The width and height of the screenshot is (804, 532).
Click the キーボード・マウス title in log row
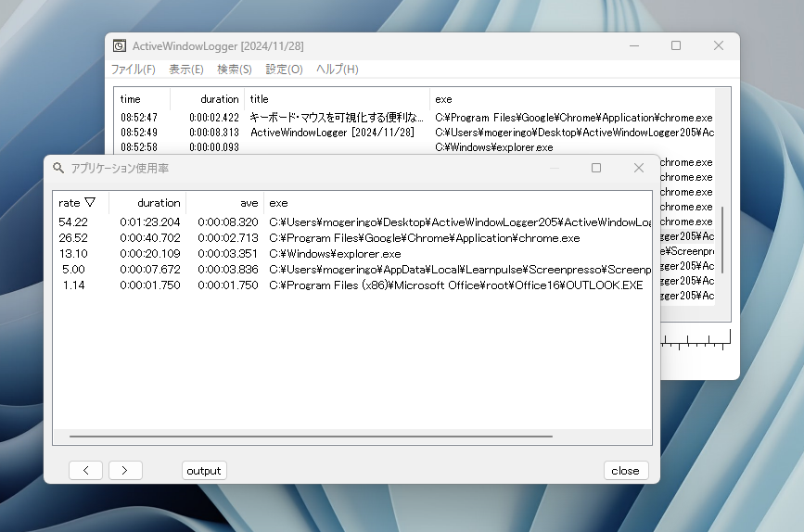(337, 118)
